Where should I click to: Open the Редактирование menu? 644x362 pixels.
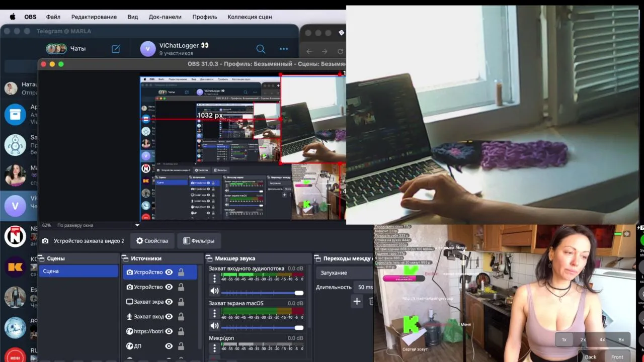click(94, 17)
